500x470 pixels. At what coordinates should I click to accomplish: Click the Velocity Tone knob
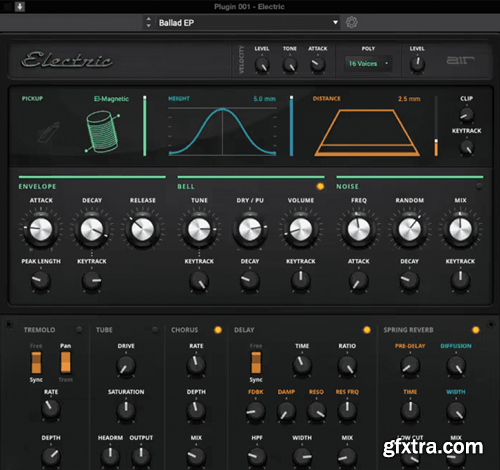point(290,65)
